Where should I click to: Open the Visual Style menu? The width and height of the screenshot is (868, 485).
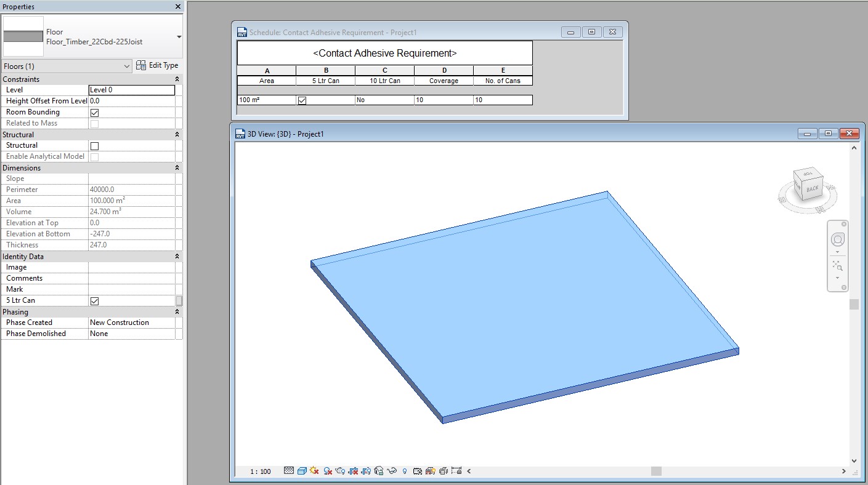tap(301, 471)
